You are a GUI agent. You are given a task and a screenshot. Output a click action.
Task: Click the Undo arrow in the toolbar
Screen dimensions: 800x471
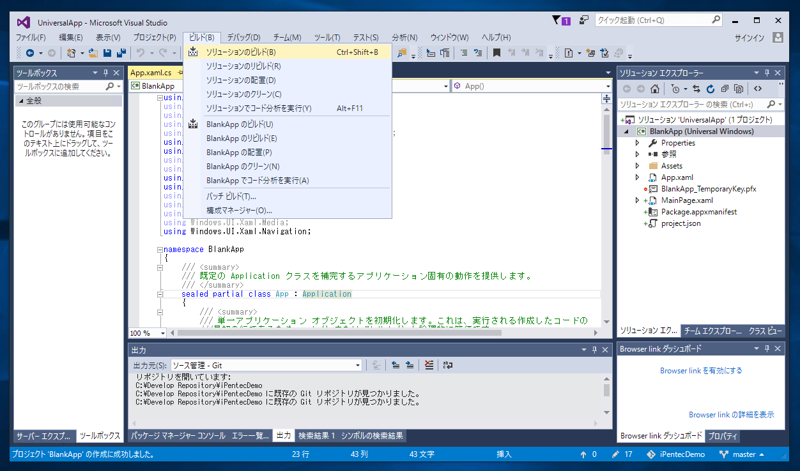click(x=140, y=53)
